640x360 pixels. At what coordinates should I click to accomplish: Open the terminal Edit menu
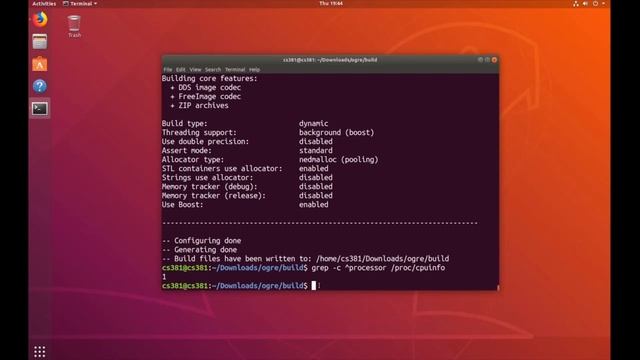click(180, 69)
